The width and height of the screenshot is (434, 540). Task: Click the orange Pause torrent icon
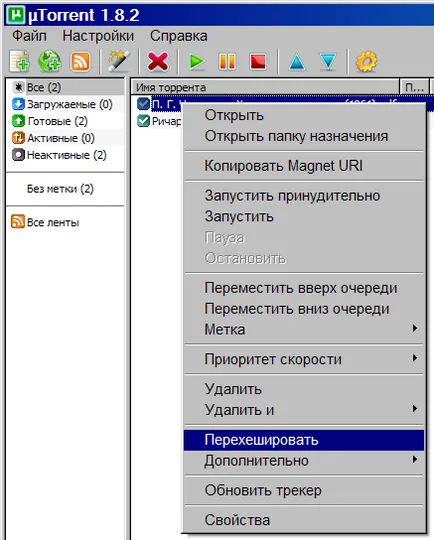[x=227, y=62]
